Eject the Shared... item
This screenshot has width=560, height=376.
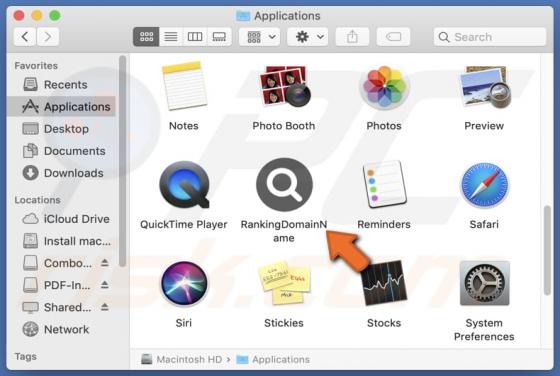point(105,307)
